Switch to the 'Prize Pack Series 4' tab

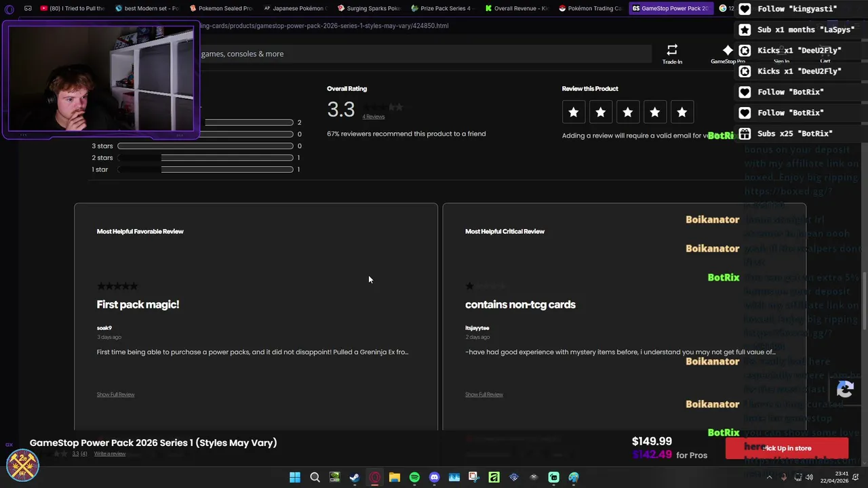[x=443, y=8]
